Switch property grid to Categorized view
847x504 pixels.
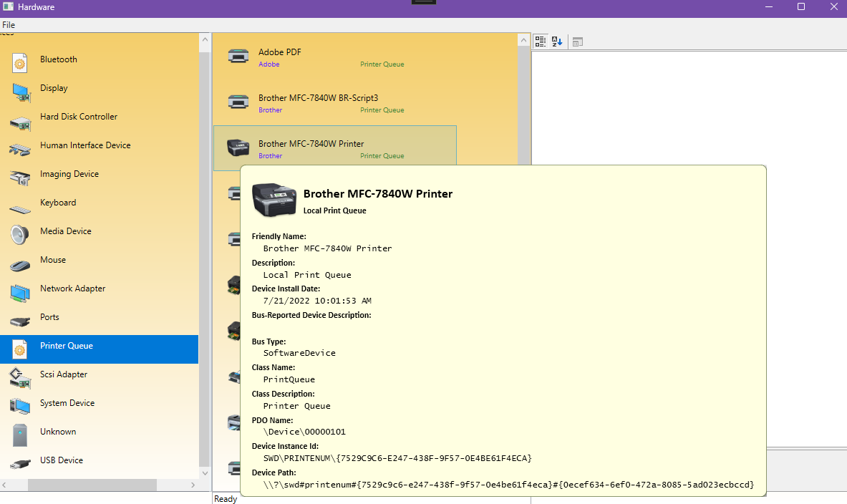click(540, 42)
